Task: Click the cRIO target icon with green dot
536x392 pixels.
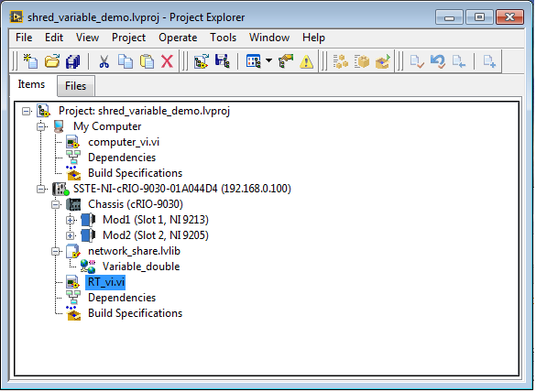Action: (60, 189)
